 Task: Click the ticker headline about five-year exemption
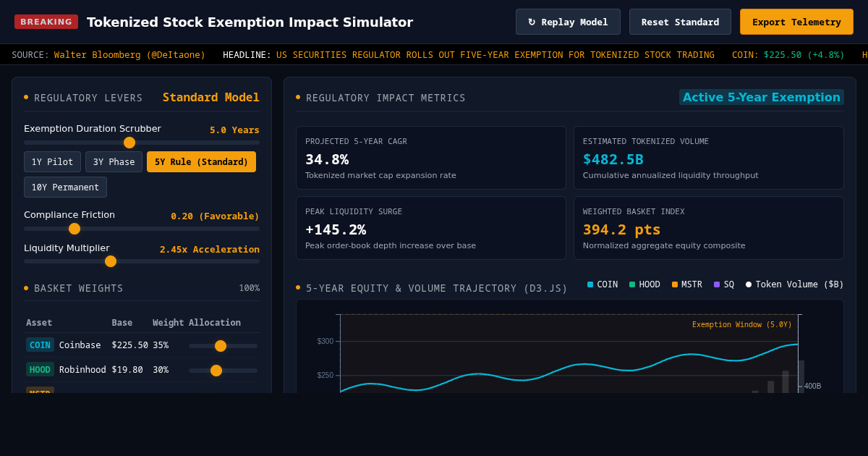point(495,54)
